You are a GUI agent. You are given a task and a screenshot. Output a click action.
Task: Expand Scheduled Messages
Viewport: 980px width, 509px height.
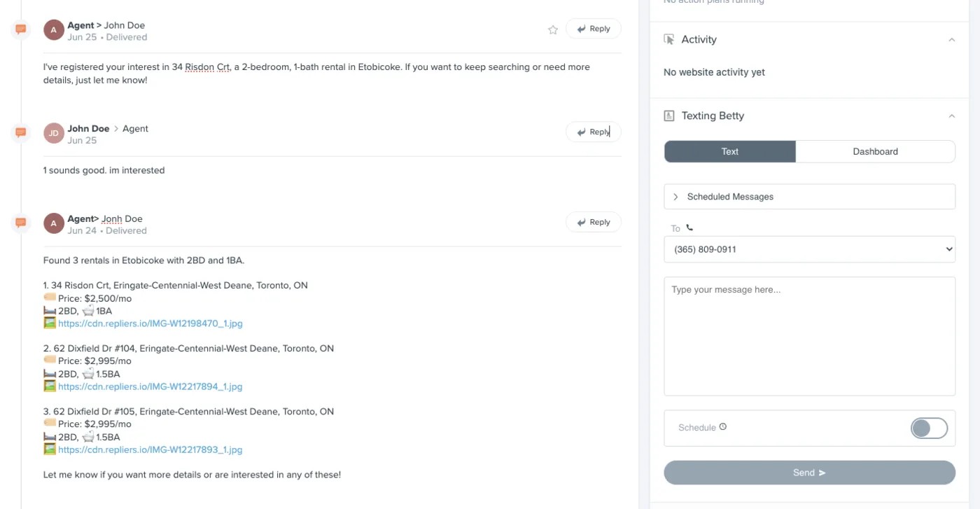(x=809, y=197)
